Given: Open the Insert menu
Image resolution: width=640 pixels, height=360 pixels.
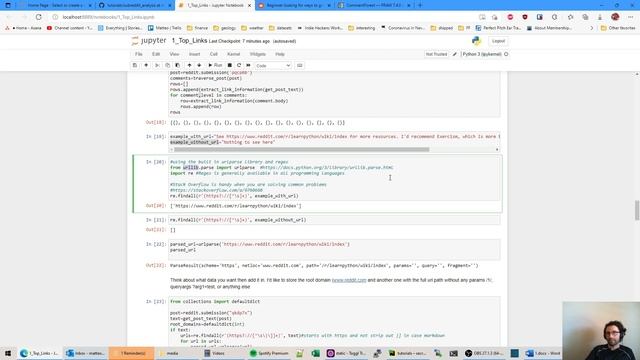Looking at the screenshot, I should tap(194, 54).
